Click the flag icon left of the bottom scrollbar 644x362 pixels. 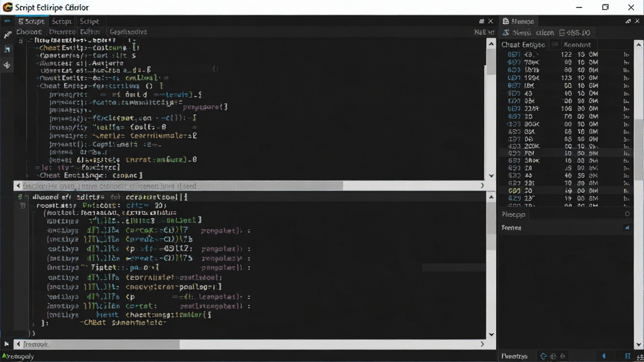[6, 344]
